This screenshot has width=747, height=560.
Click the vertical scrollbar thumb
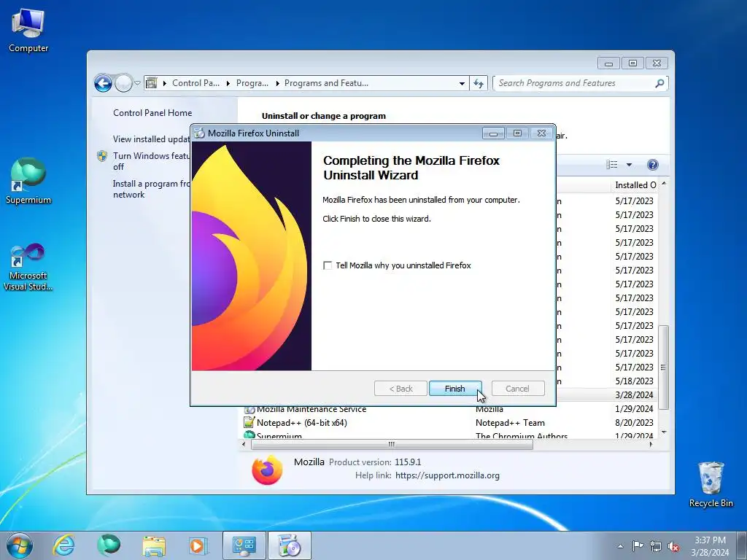[x=663, y=367]
